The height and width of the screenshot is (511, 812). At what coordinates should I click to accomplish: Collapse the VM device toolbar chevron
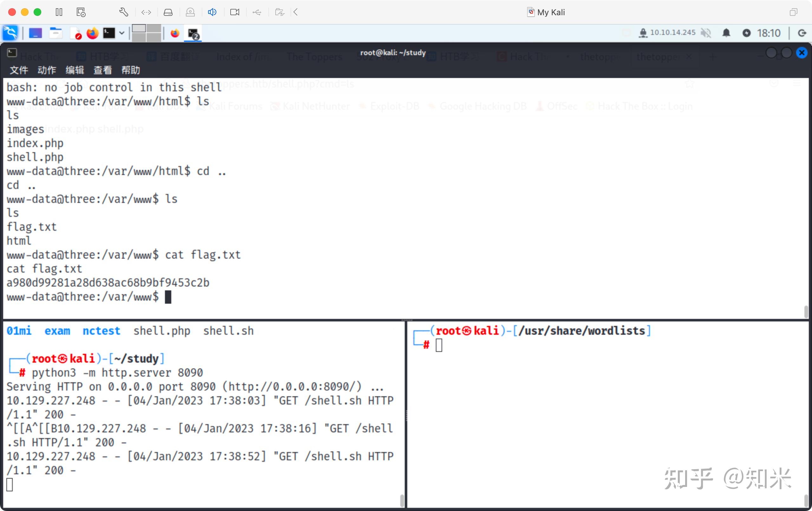[295, 12]
